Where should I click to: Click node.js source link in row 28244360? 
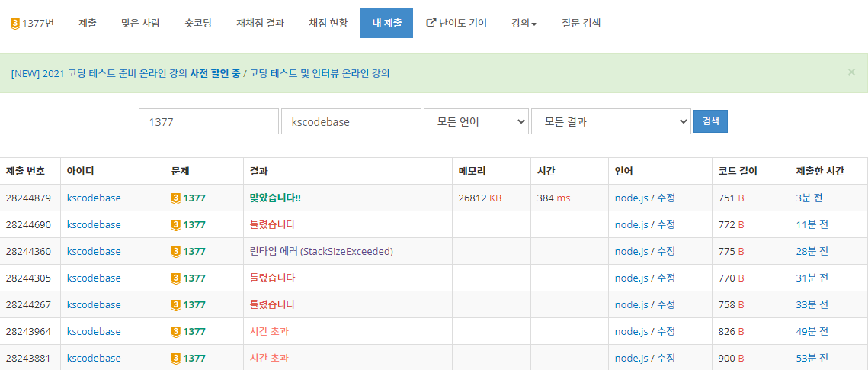pyautogui.click(x=631, y=251)
